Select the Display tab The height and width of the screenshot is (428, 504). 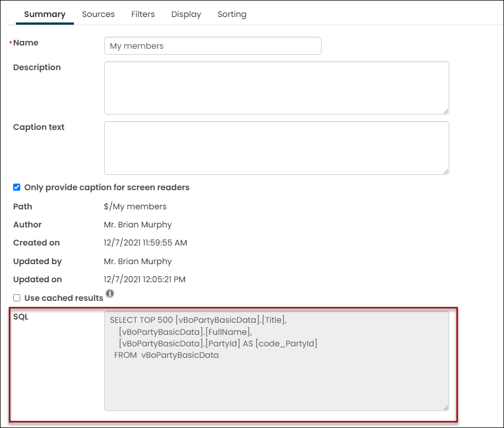(x=186, y=14)
